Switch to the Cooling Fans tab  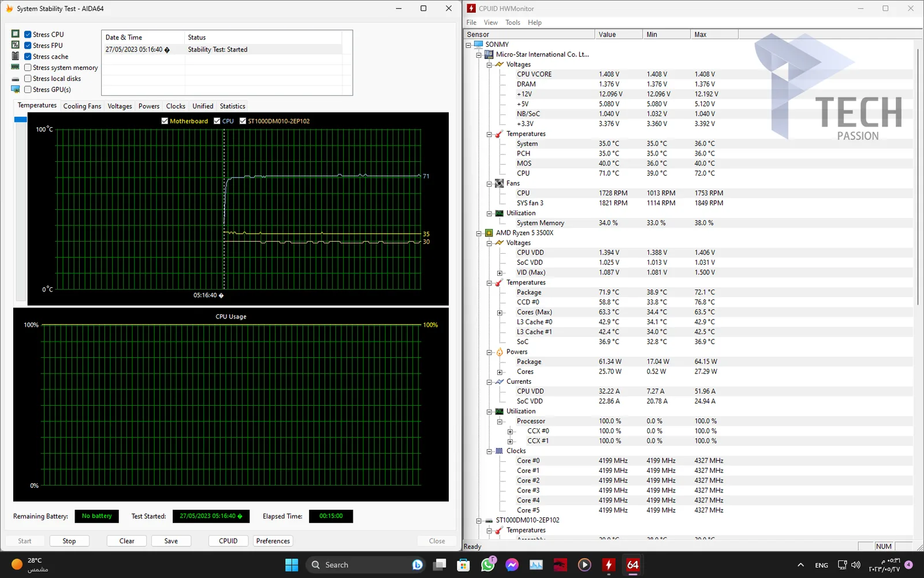[82, 106]
